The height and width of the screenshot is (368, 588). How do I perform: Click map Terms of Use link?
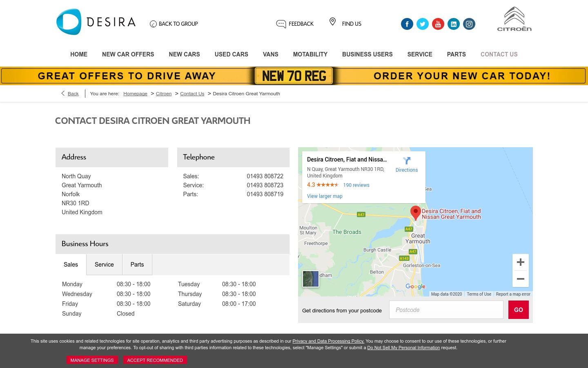[479, 294]
